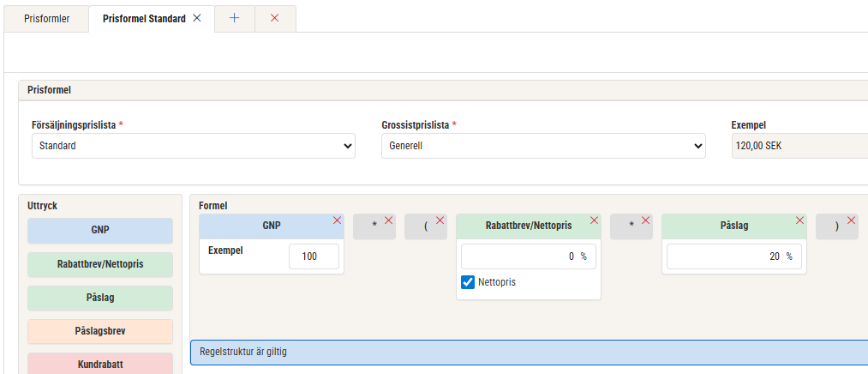
Task: Pick the Kundrabatt expression button
Action: [100, 365]
